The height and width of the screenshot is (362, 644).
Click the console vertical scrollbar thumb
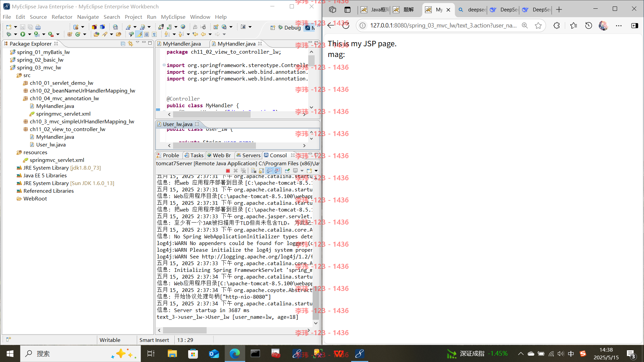click(x=316, y=303)
